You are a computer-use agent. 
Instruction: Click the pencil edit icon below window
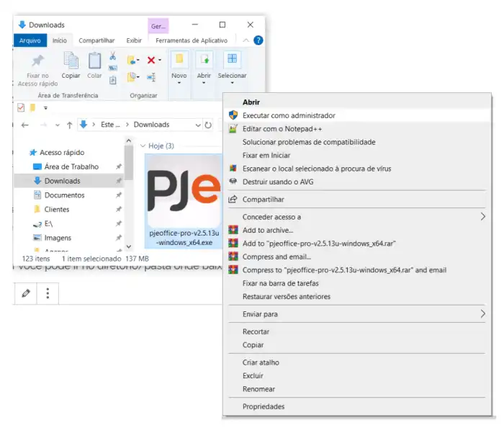[26, 293]
